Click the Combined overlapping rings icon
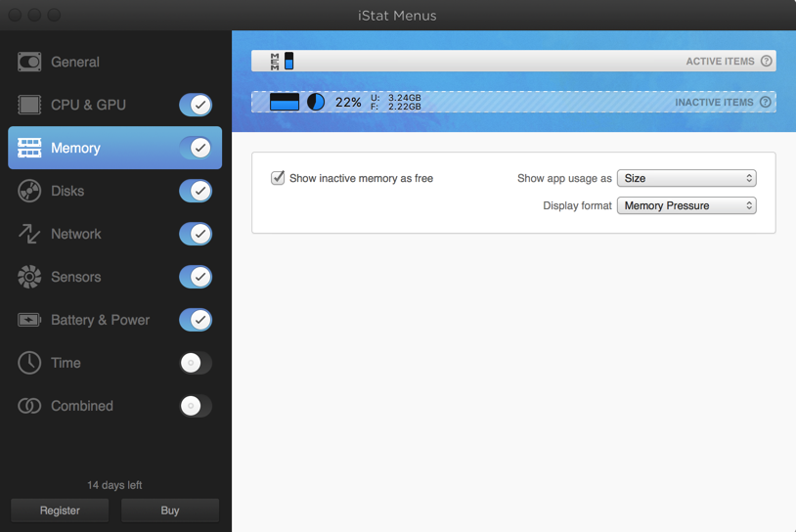The image size is (796, 532). point(29,406)
